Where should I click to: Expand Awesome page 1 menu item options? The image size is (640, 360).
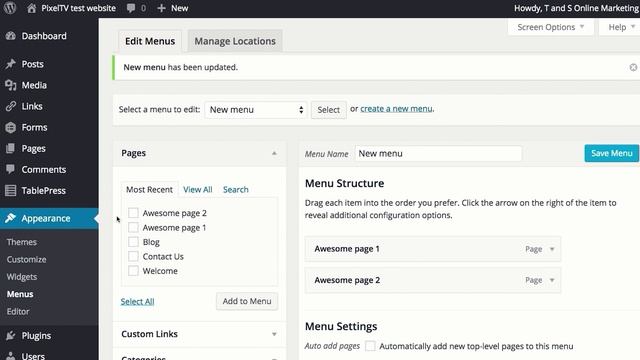(552, 249)
